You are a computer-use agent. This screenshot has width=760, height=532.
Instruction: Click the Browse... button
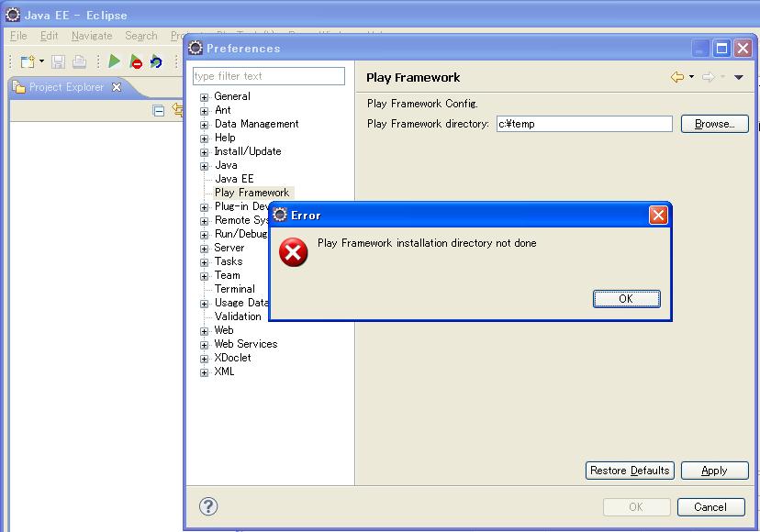tap(714, 124)
